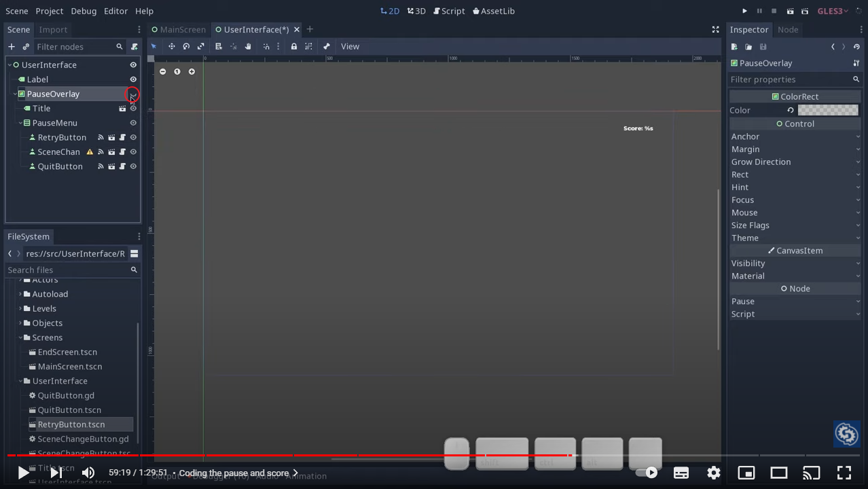Revert the Color property value

(791, 110)
